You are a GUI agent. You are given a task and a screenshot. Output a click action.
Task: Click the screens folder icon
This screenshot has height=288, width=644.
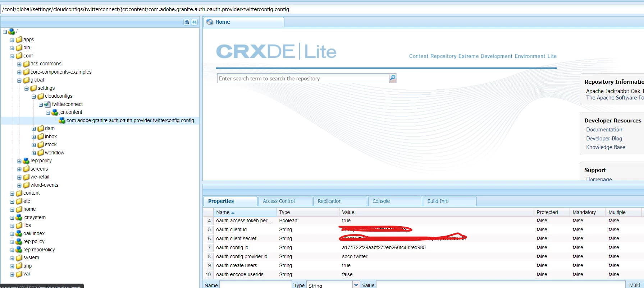click(x=26, y=169)
